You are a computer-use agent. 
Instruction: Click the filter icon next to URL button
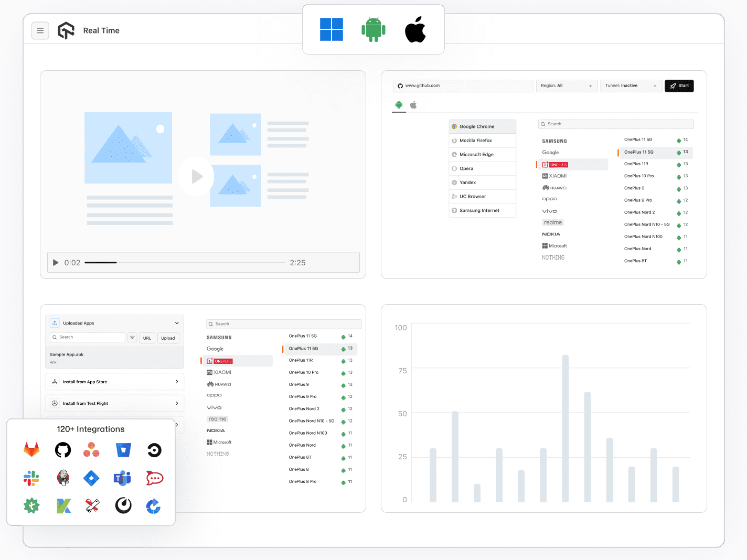point(132,338)
